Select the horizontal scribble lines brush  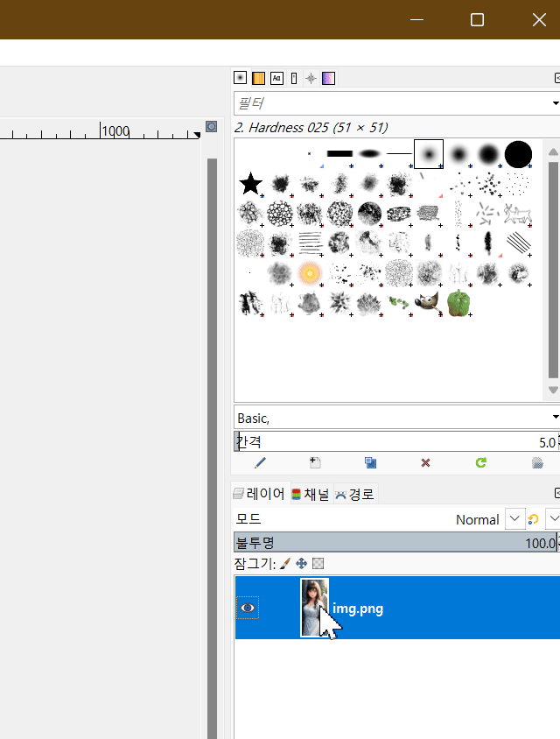click(310, 243)
